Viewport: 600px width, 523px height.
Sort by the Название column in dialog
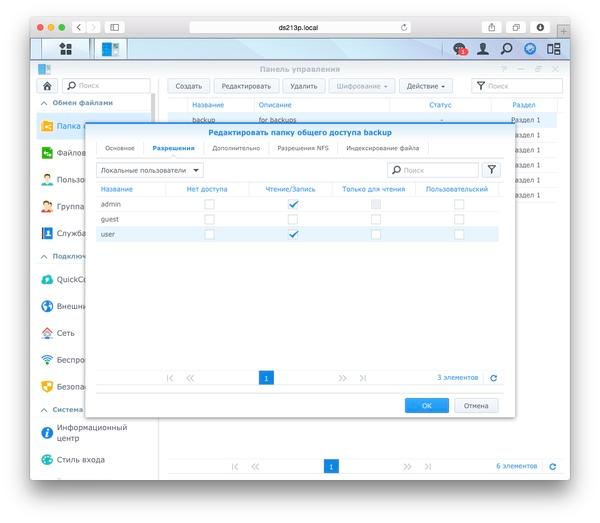tap(117, 189)
